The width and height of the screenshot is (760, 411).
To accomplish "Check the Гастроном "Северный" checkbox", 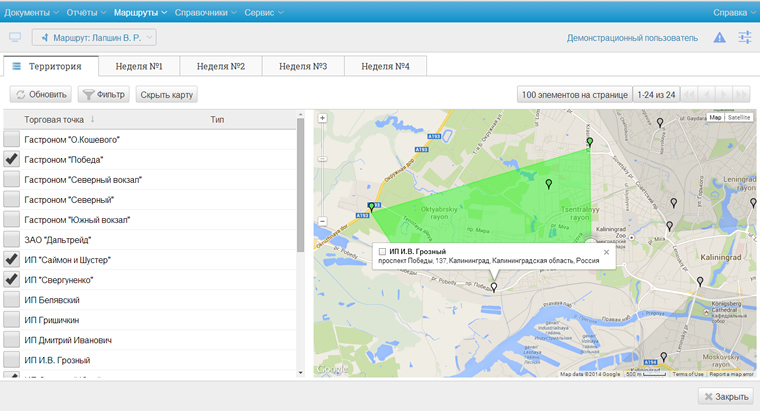I will pos(12,200).
